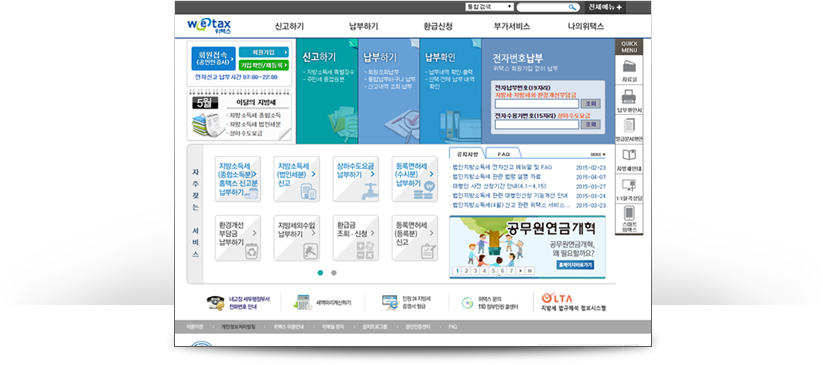Click the telephone icon for tax office numbers
The width and height of the screenshot is (823, 365).
(215, 303)
